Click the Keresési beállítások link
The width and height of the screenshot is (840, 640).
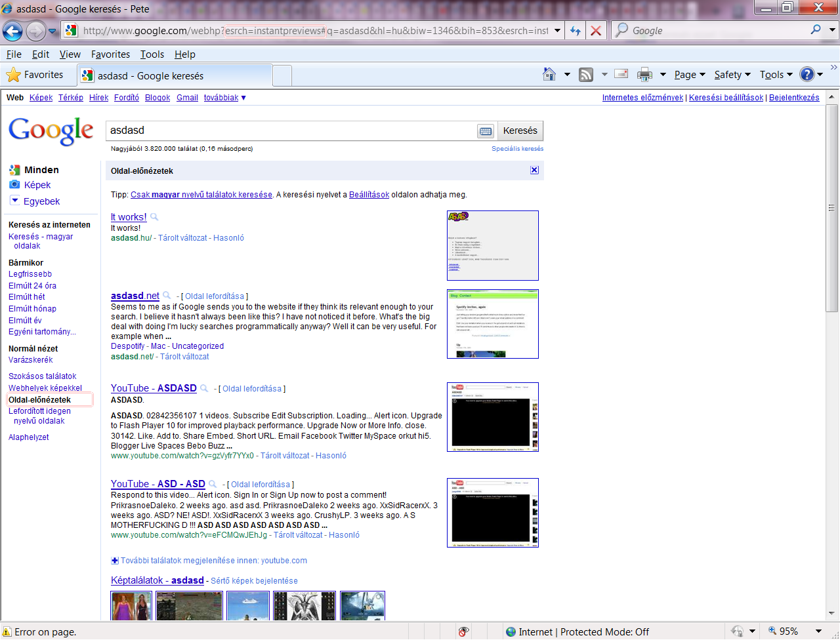point(726,98)
